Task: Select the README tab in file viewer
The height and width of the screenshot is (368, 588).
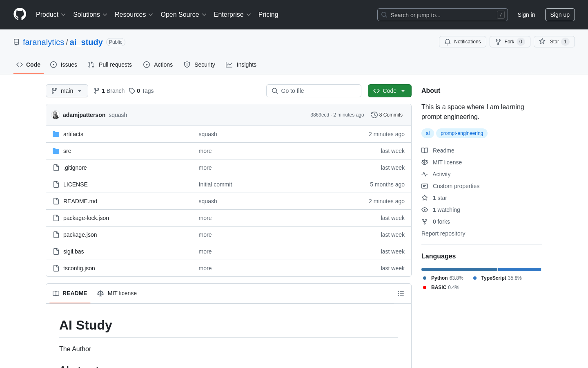Action: 70,294
